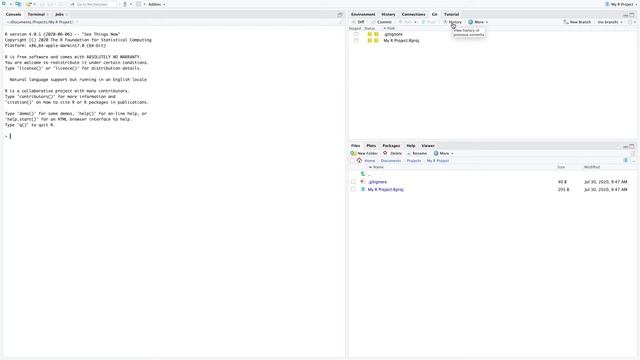Click the Files More gear icon
This screenshot has height=360, width=640.
tap(436, 153)
